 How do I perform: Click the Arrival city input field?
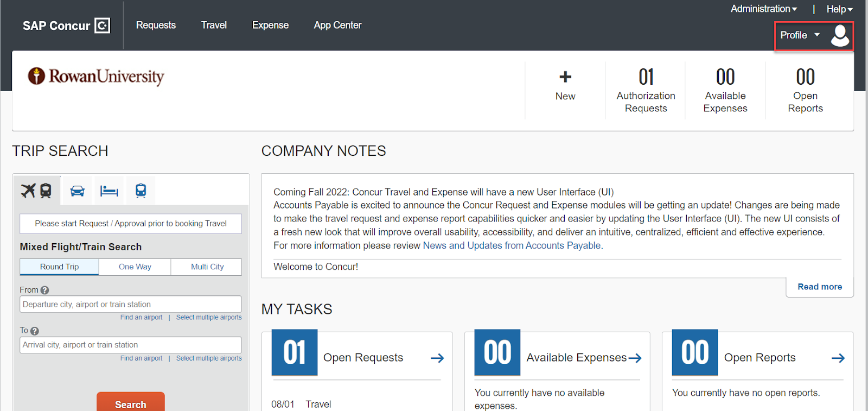point(131,345)
